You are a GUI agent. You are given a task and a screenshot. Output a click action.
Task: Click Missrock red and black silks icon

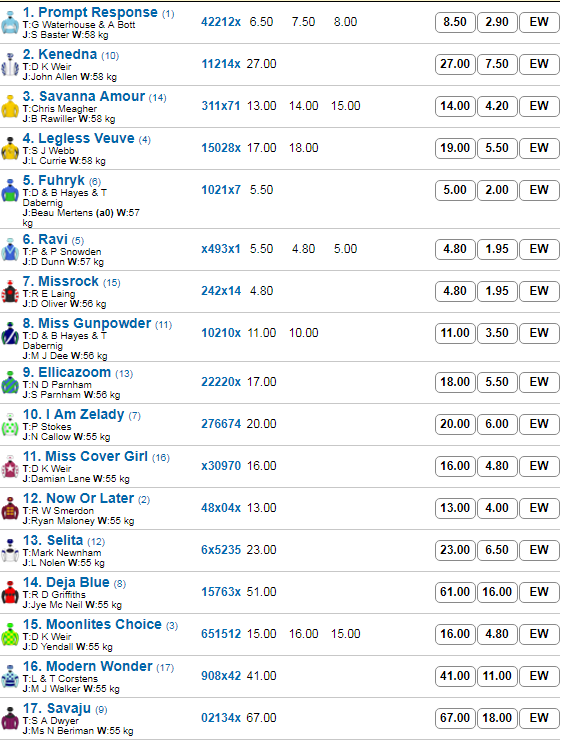10,291
